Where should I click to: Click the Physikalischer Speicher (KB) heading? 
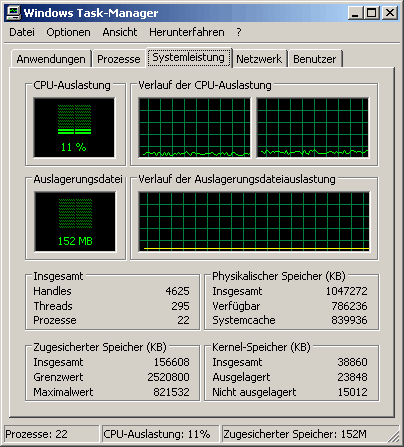click(279, 276)
